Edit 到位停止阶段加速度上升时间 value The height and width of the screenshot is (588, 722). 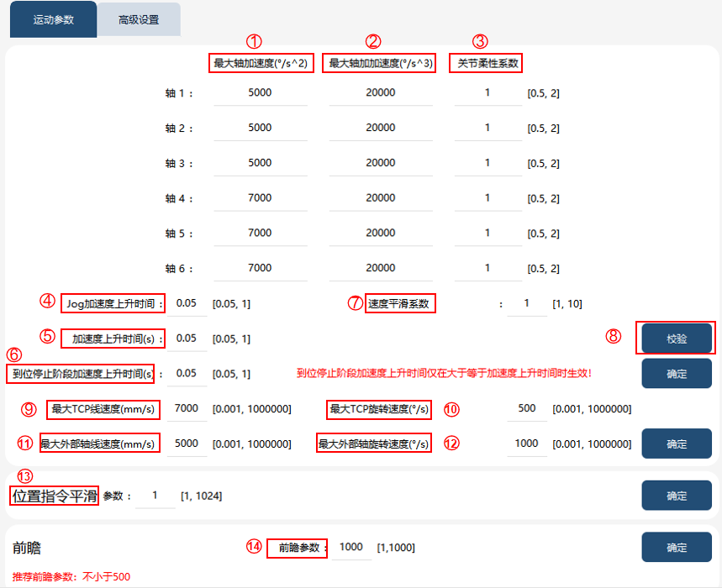(187, 374)
